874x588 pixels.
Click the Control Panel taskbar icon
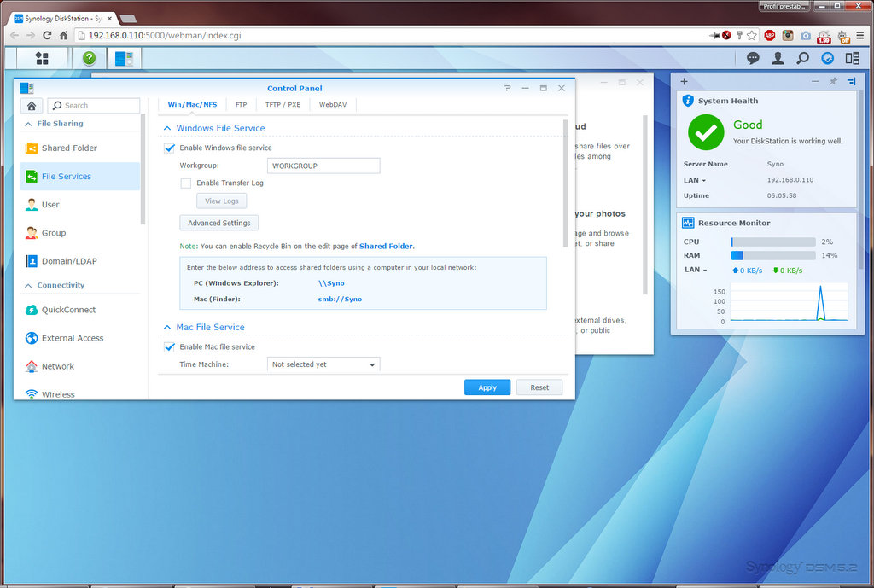point(124,58)
